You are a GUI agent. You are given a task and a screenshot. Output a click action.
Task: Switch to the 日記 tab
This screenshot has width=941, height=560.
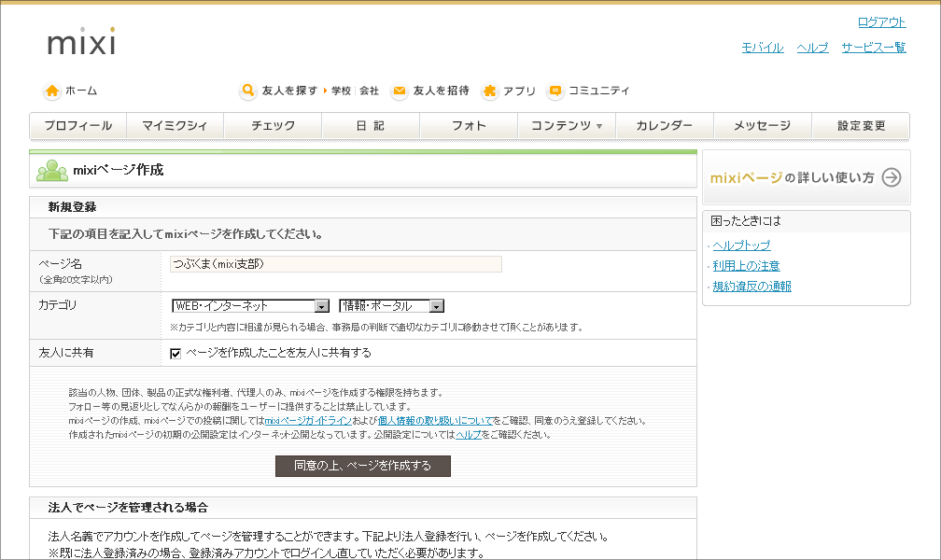[371, 126]
